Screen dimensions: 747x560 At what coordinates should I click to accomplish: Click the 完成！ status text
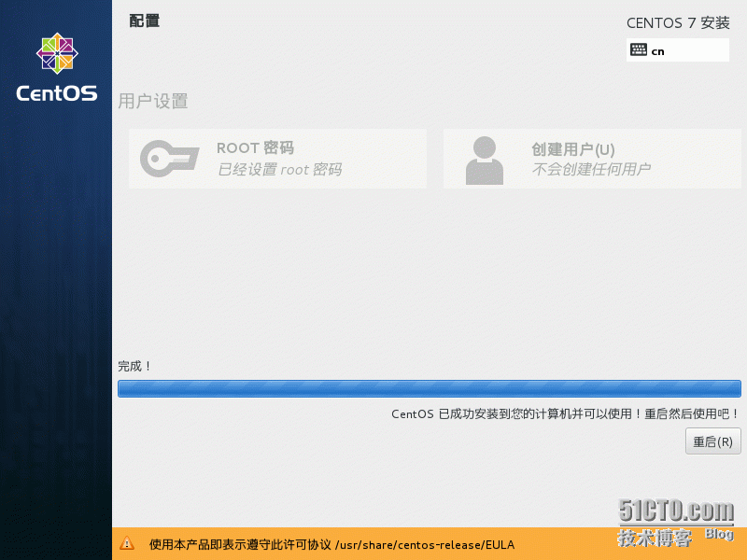(x=134, y=366)
